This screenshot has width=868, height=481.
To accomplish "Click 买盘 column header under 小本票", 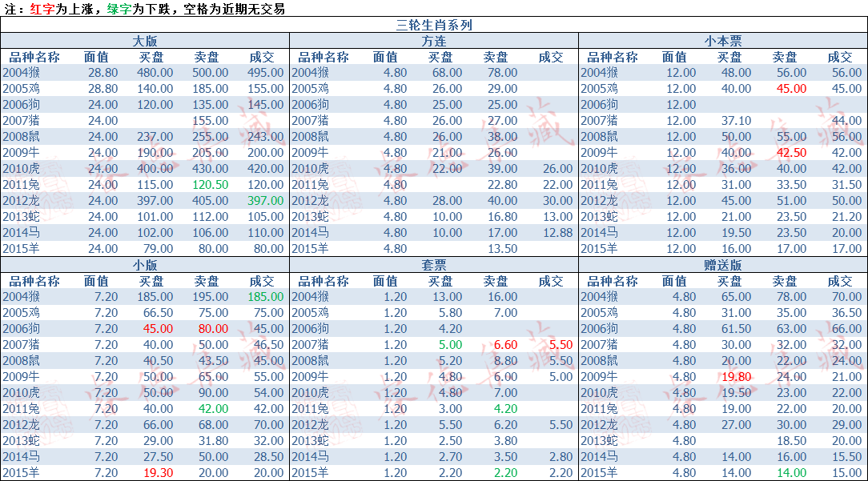I will (729, 57).
